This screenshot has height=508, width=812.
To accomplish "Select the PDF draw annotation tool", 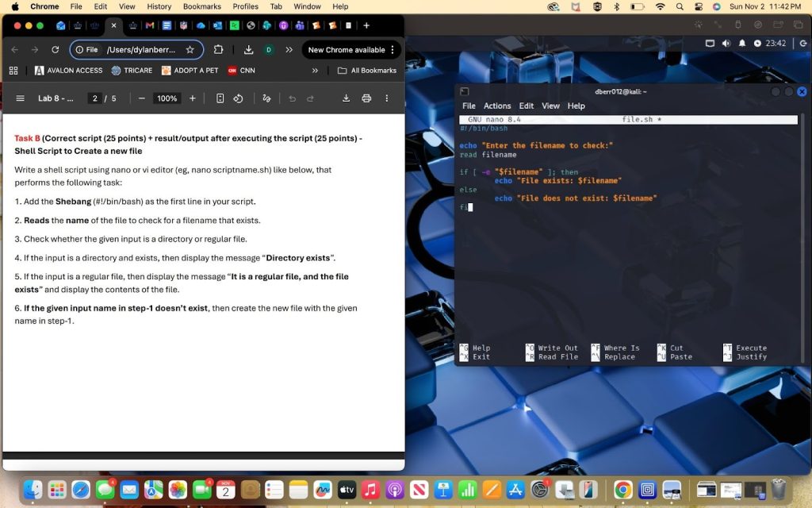I will [266, 98].
